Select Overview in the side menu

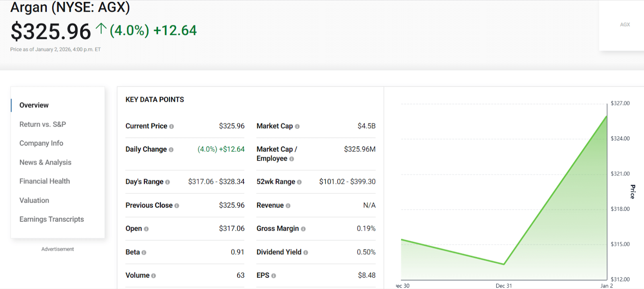34,105
